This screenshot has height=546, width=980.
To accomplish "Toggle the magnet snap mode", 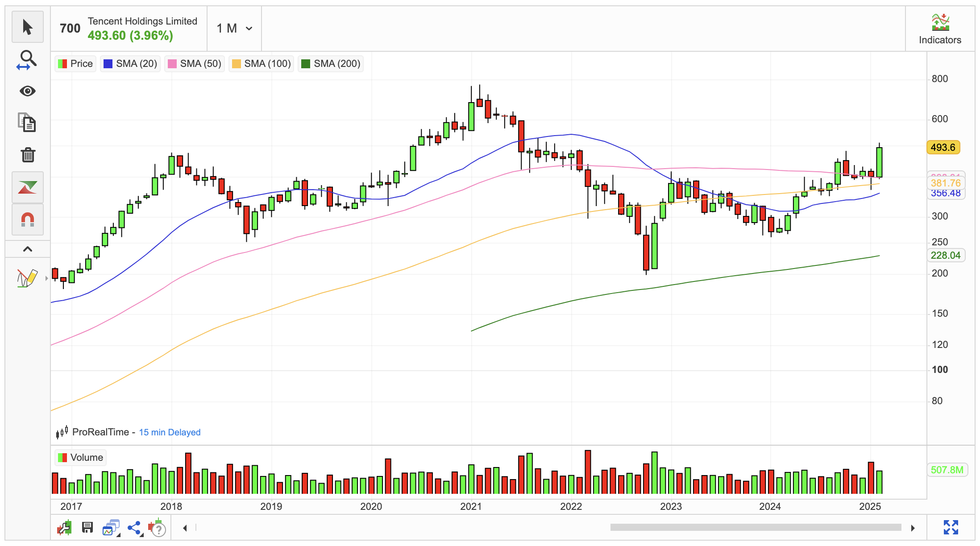I will tap(28, 219).
